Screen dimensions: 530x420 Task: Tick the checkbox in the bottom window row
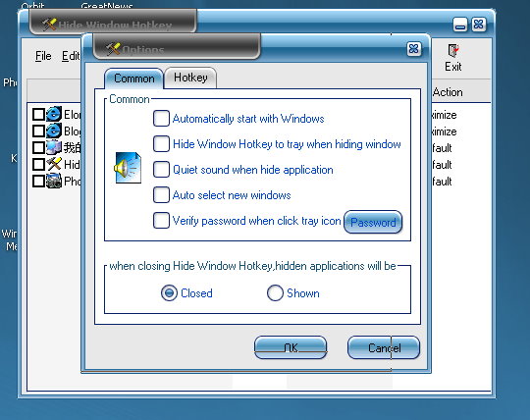38,181
